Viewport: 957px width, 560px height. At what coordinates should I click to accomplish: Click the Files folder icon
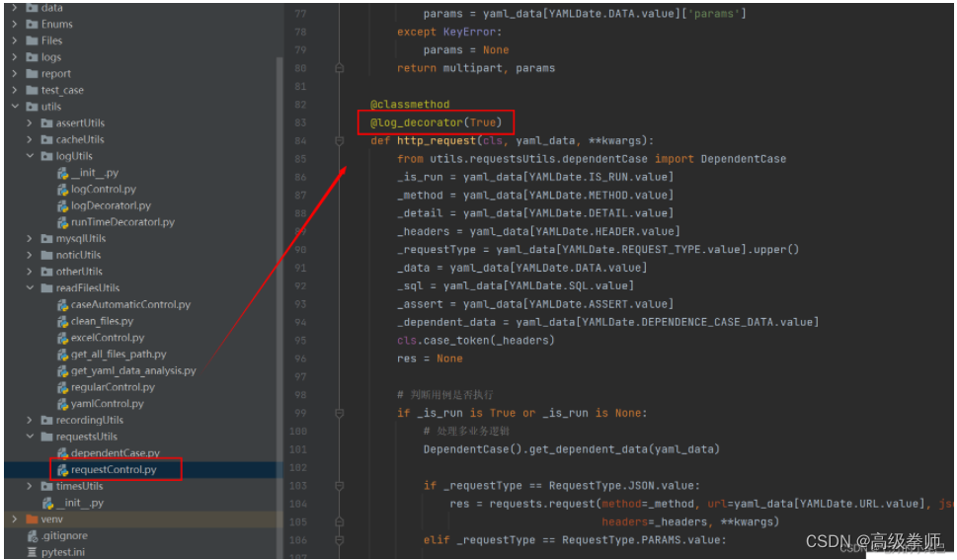tap(32, 40)
